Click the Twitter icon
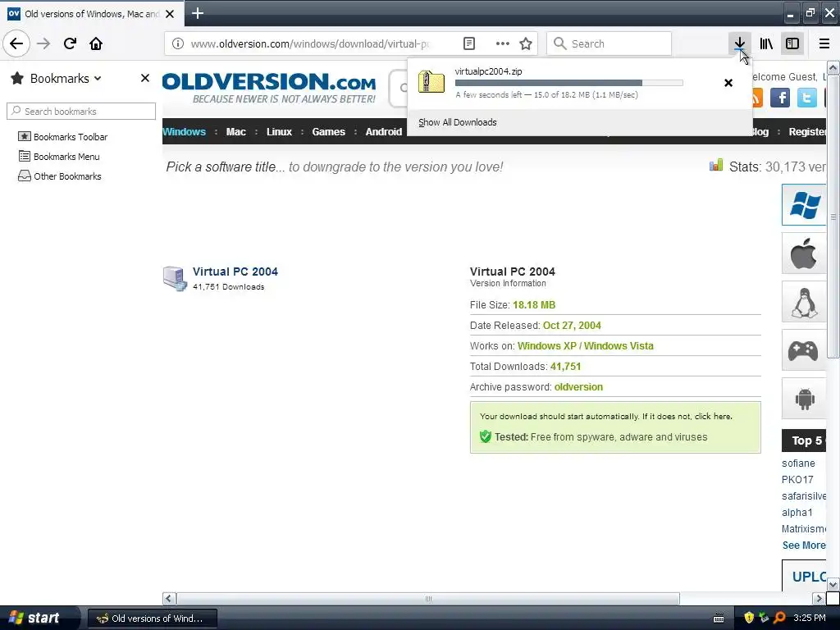Screen dimensions: 840x630 [x=807, y=98]
